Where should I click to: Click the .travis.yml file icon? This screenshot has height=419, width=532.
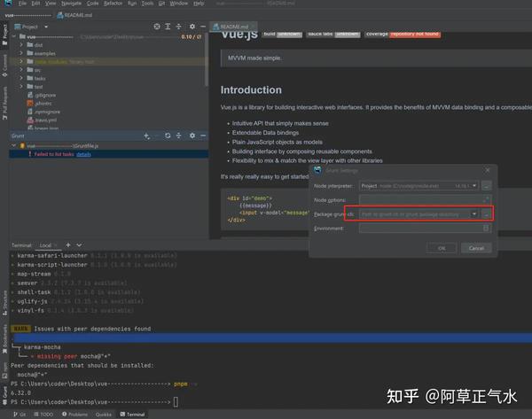(30, 120)
